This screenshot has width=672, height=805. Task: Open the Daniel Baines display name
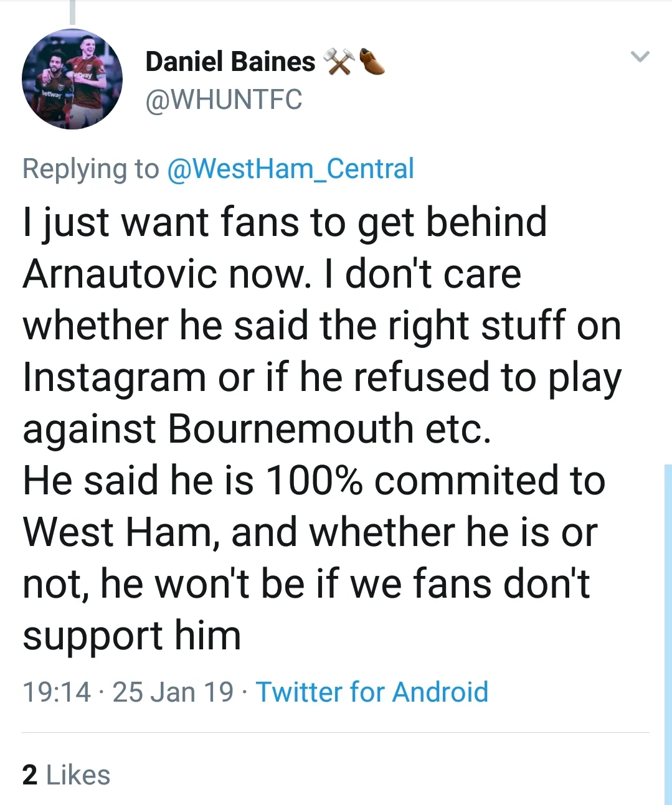point(230,62)
